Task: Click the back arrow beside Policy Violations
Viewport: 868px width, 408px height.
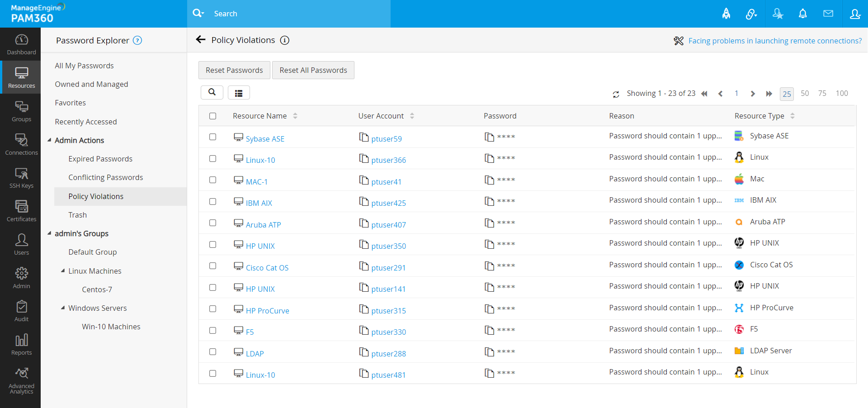Action: [201, 40]
